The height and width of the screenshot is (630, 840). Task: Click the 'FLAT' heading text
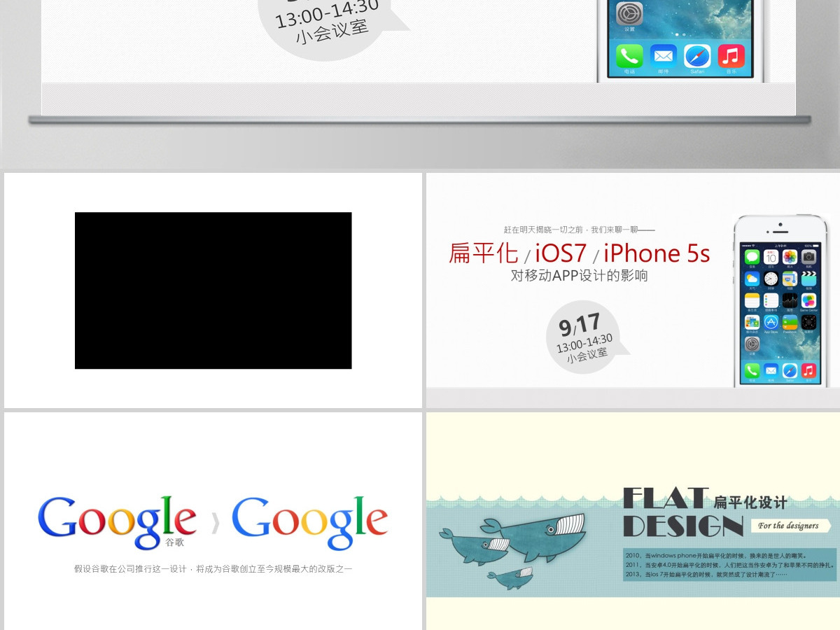coord(666,498)
